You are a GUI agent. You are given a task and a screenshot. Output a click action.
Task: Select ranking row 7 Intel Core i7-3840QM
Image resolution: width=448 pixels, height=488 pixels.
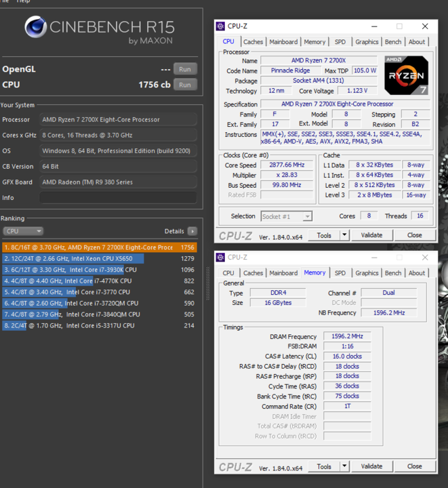100,314
